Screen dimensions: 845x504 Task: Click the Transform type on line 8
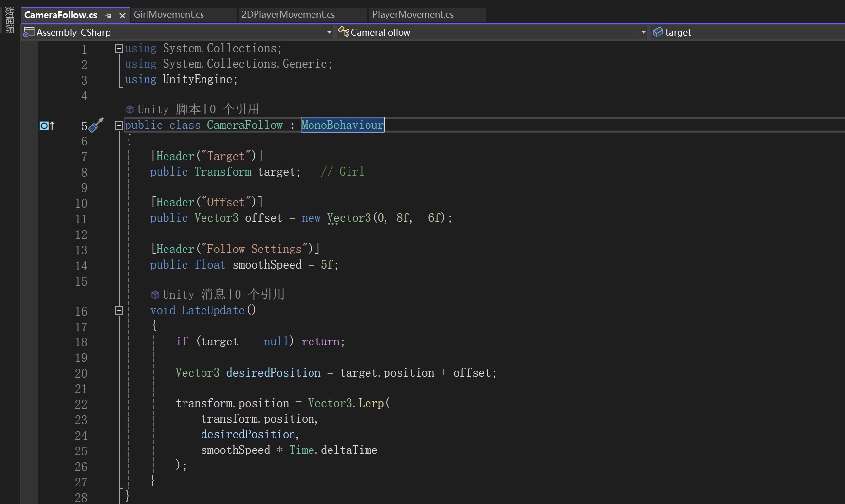pos(223,172)
